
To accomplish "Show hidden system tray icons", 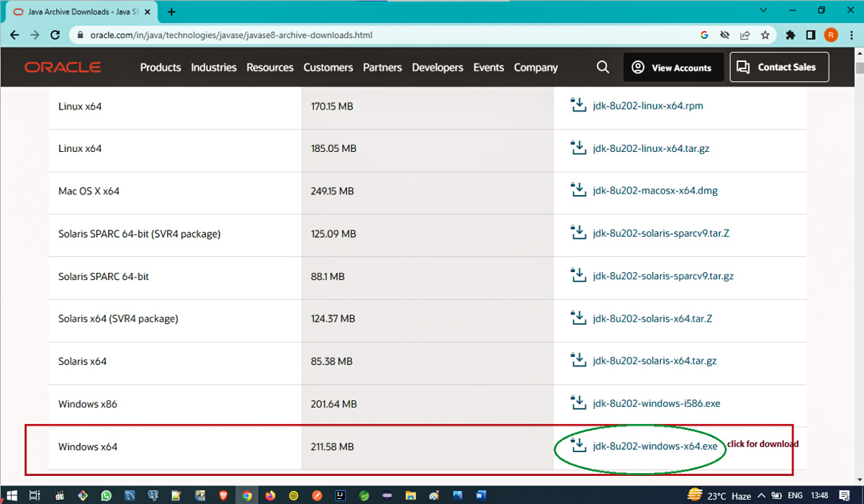I will [x=761, y=495].
